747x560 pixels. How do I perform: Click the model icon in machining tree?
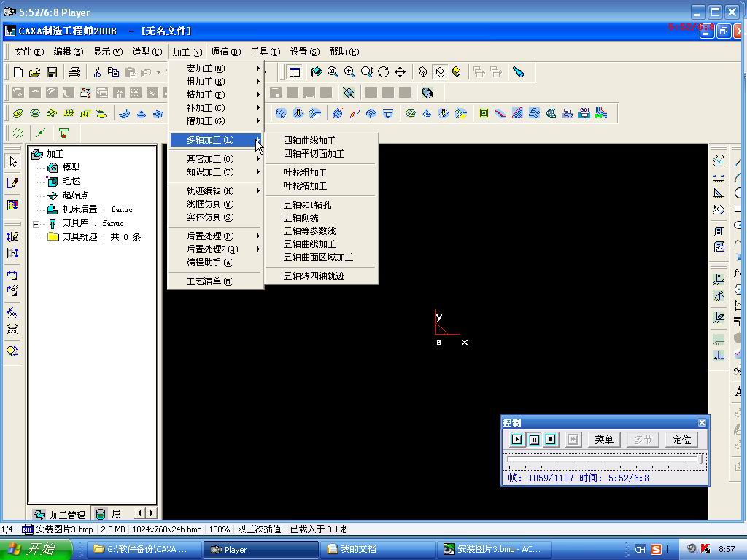pyautogui.click(x=53, y=168)
